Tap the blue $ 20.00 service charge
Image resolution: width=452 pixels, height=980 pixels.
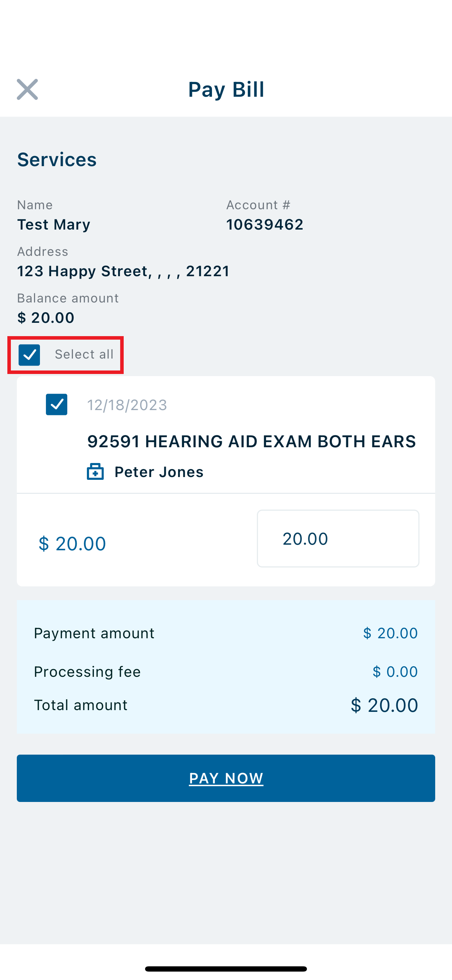click(72, 543)
